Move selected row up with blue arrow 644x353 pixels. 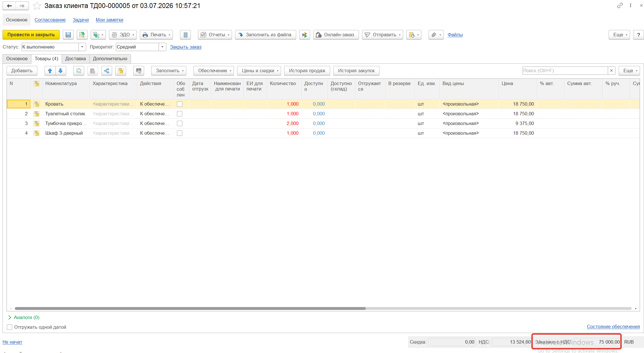[x=50, y=71]
